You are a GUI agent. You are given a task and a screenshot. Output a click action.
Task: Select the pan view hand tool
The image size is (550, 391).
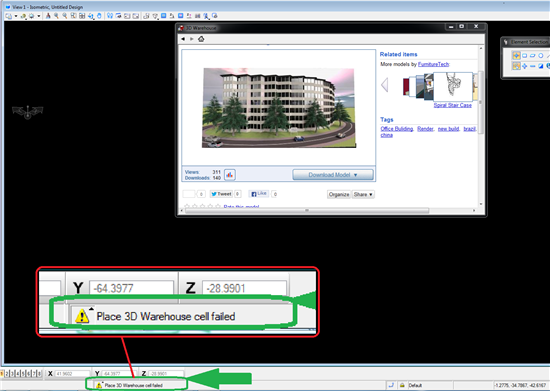point(99,16)
